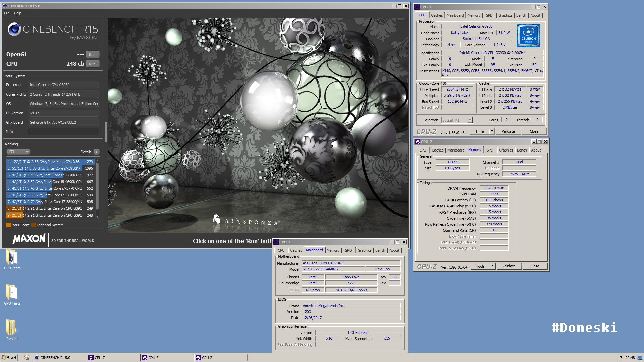Click Tools button in top CPU-Z window
Screen dimensions: 644x362
480,132
